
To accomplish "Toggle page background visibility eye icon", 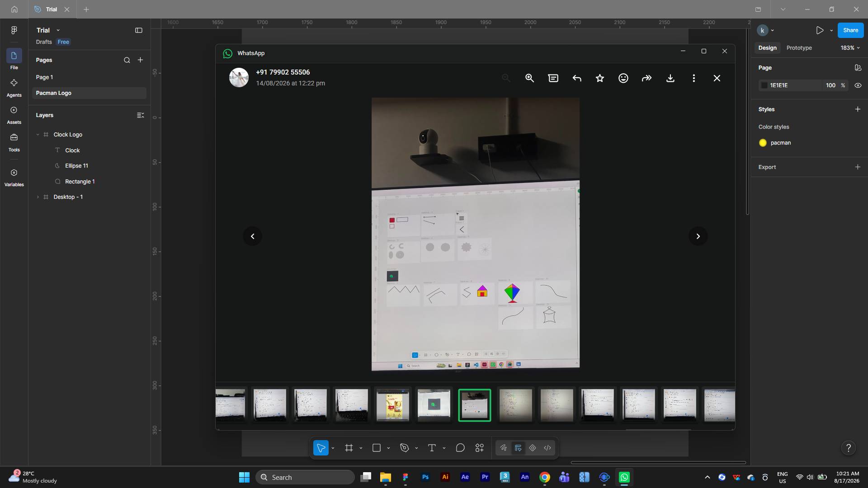I will pyautogui.click(x=858, y=85).
